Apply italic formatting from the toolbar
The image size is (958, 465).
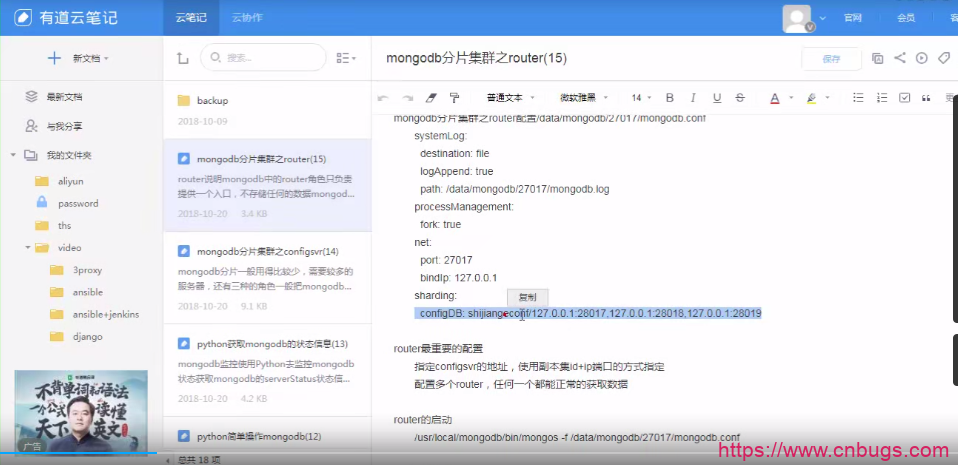tap(692, 98)
